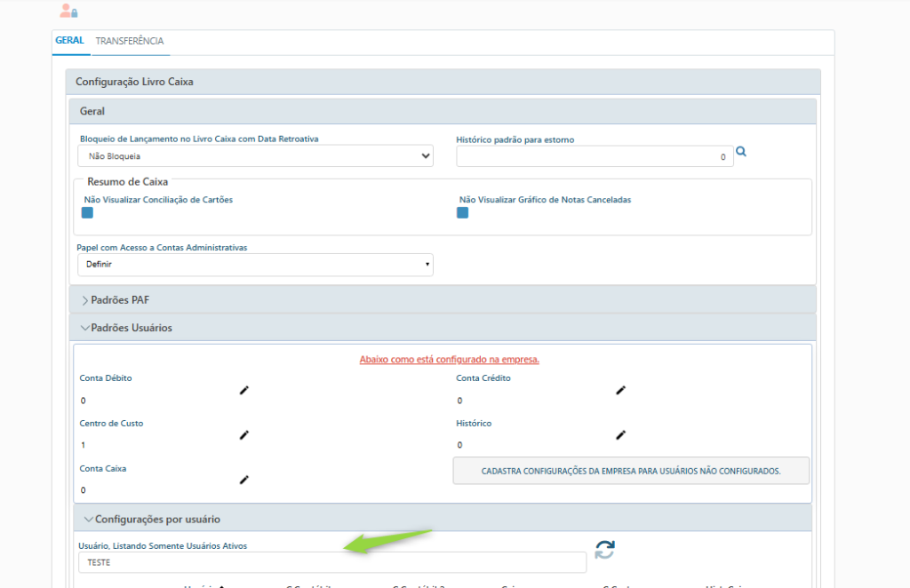910x588 pixels.
Task: Edit Conta Caixa with pencil icon
Action: (243, 480)
